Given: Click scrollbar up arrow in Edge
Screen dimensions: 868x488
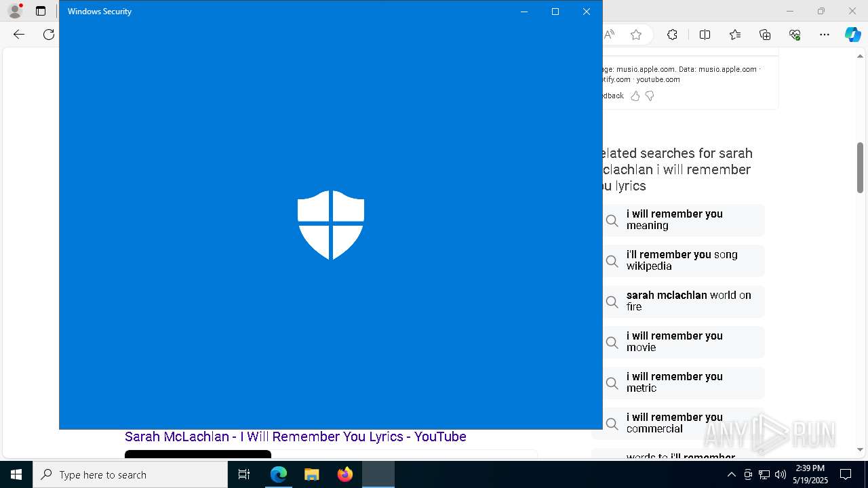Looking at the screenshot, I should click(860, 56).
